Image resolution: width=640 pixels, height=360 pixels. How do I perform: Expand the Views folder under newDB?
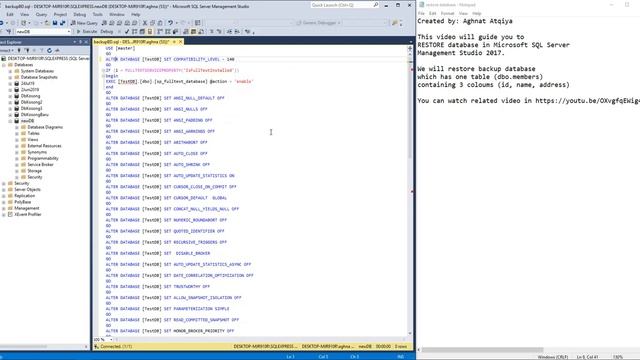tap(17, 140)
